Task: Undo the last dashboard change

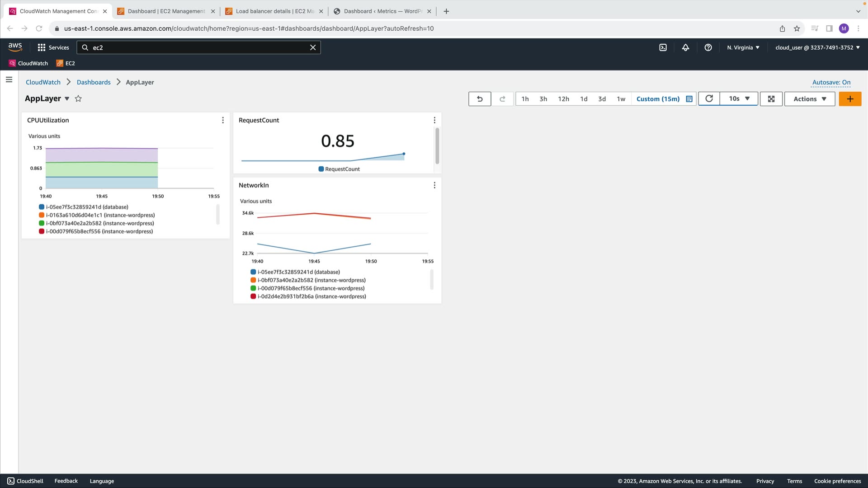Action: pyautogui.click(x=480, y=99)
